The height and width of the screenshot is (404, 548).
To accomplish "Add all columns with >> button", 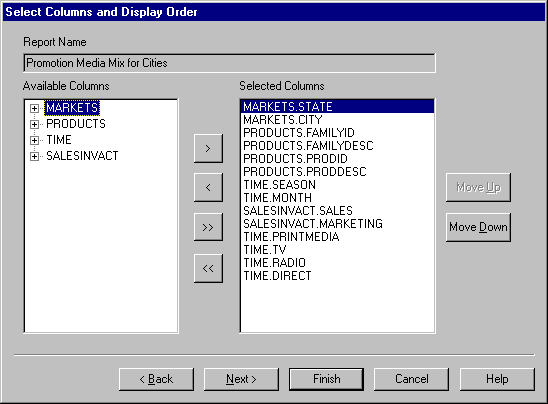I will tap(208, 227).
